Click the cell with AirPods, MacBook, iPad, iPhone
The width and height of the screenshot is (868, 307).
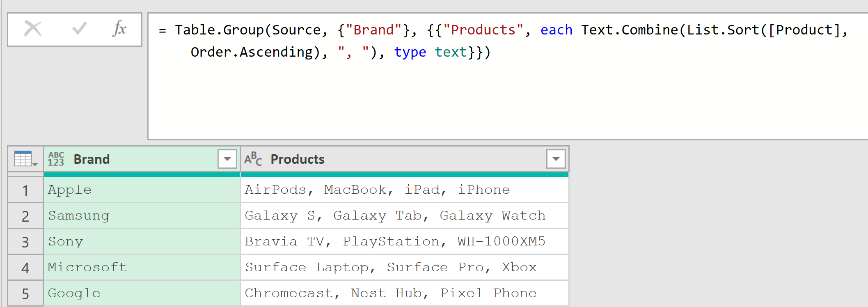[x=404, y=190]
